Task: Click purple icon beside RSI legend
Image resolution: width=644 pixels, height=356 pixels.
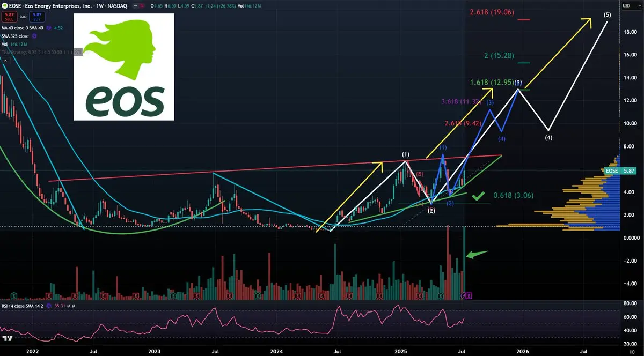Action: click(48, 306)
